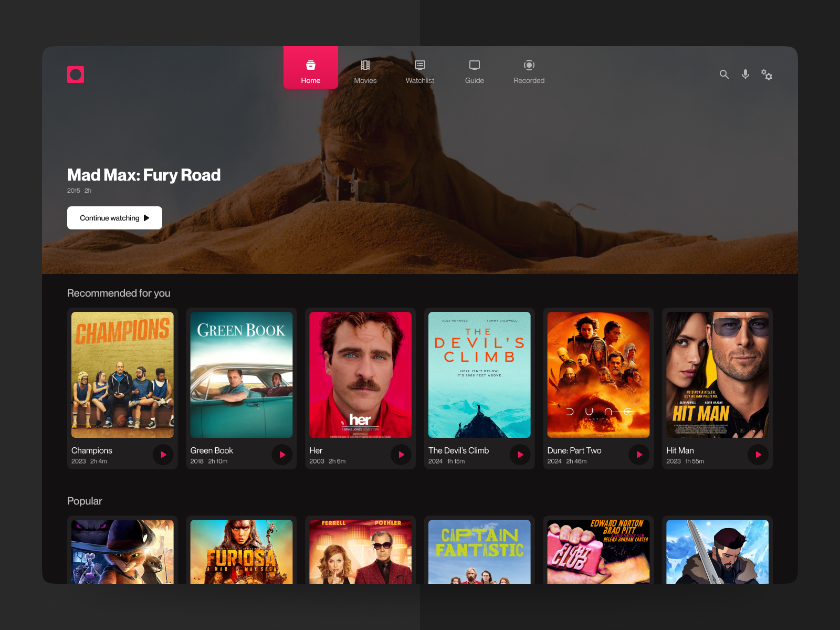Play the Green Book movie
The height and width of the screenshot is (630, 840).
pos(282,455)
